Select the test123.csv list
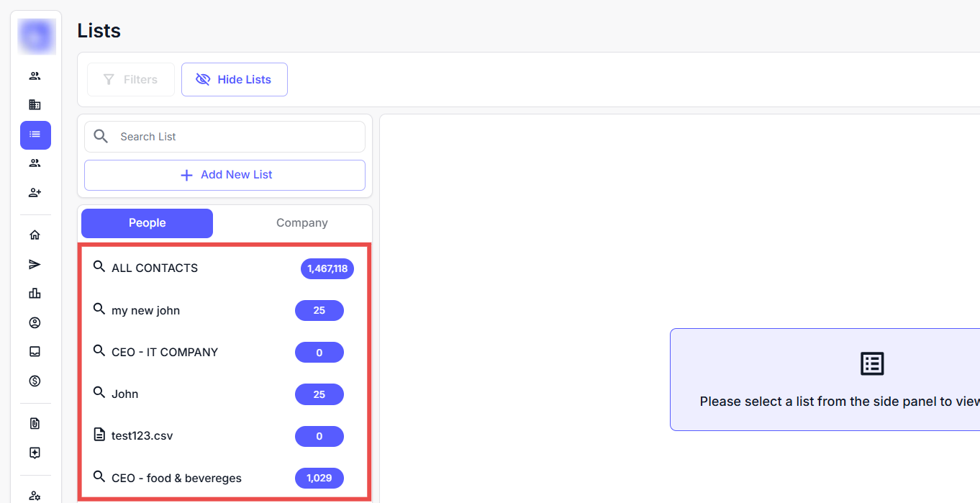Screen dimensions: 980x503 pyautogui.click(x=142, y=436)
